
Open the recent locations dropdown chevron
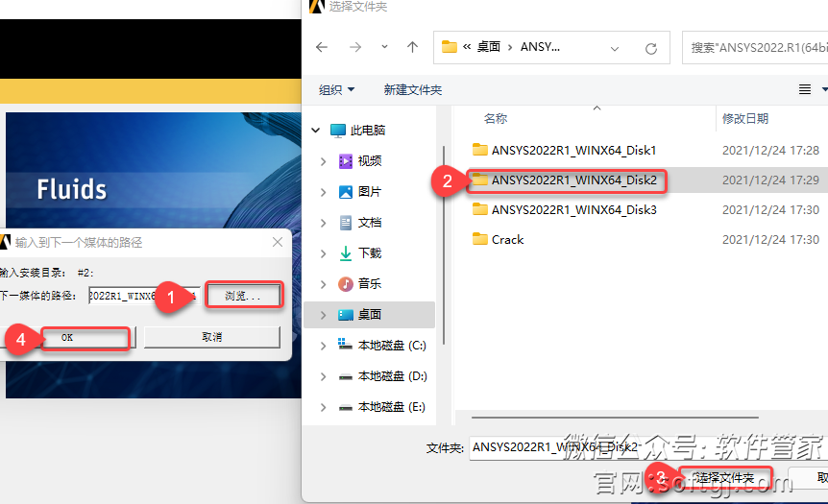(385, 47)
